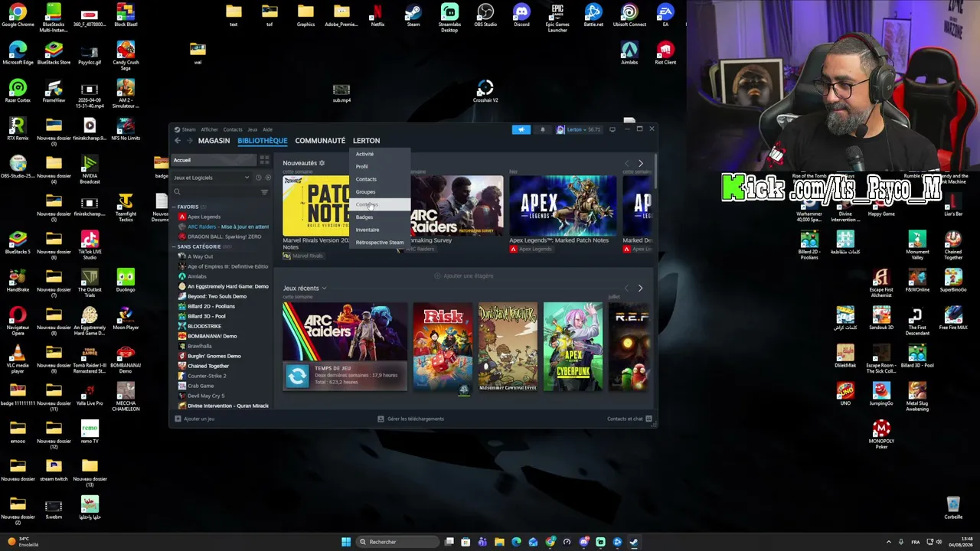Screen dimensions: 980x551
Task: Select Counter-Strike 2 in the library list
Action: pyautogui.click(x=207, y=376)
